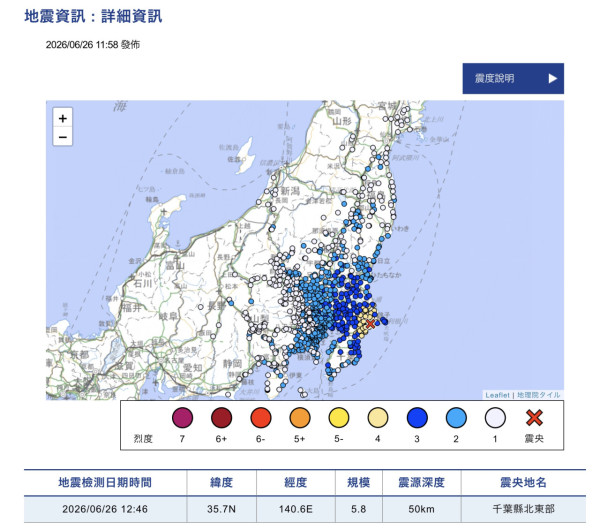Zoom in the map with plus button
Screen dimensions: 600x530
point(63,118)
